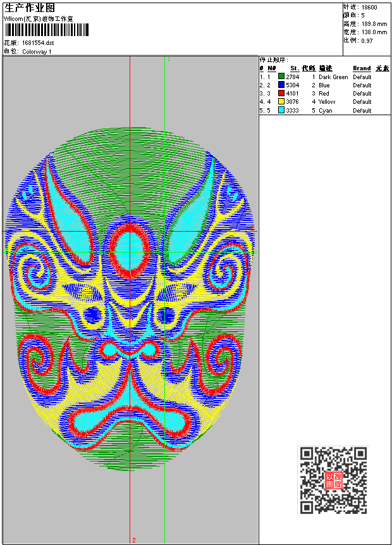
Task: Click 'Default' brand in Cyan row
Action: pyautogui.click(x=362, y=111)
